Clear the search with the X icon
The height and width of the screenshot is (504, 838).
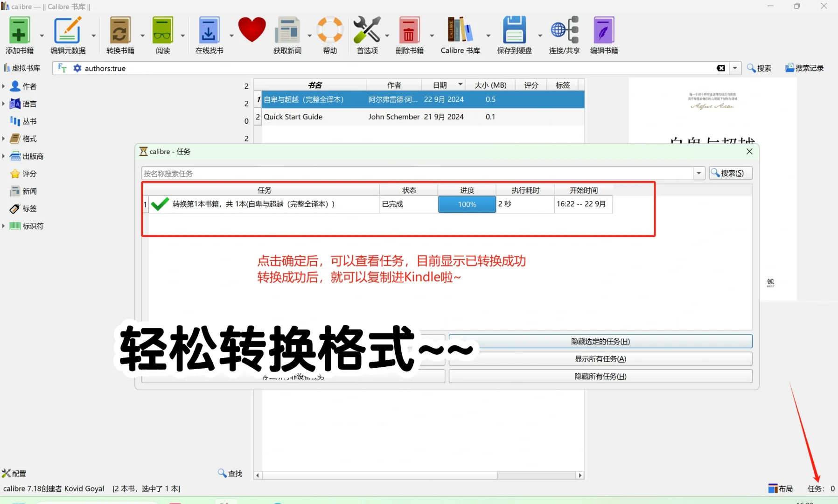[721, 68]
